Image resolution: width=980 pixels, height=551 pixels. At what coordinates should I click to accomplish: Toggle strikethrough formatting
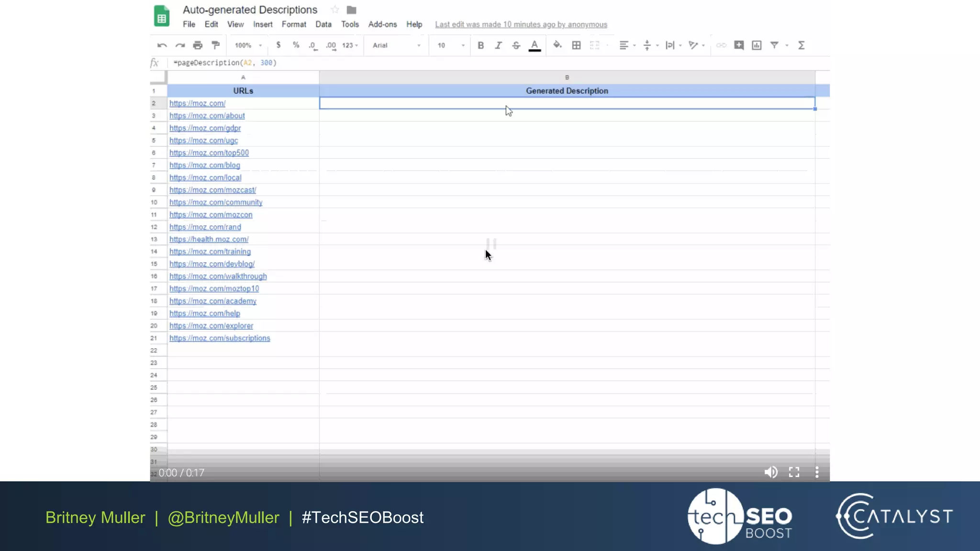[516, 45]
